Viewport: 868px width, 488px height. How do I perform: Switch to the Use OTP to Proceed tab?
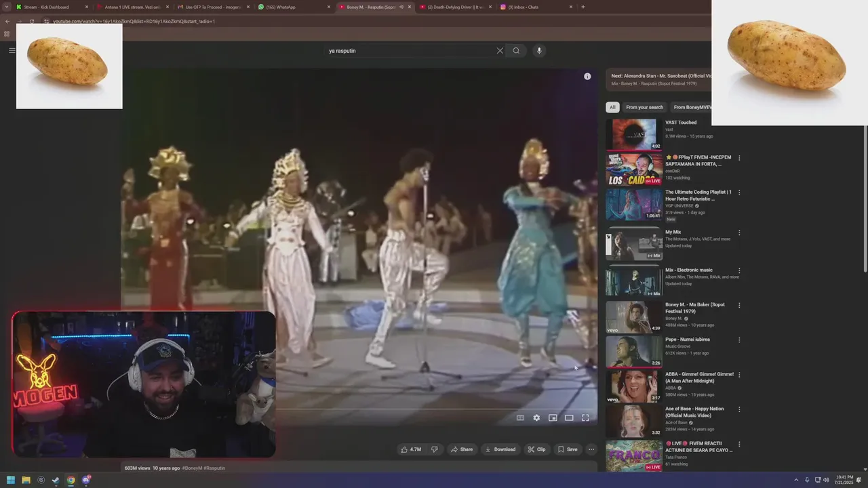pyautogui.click(x=213, y=7)
